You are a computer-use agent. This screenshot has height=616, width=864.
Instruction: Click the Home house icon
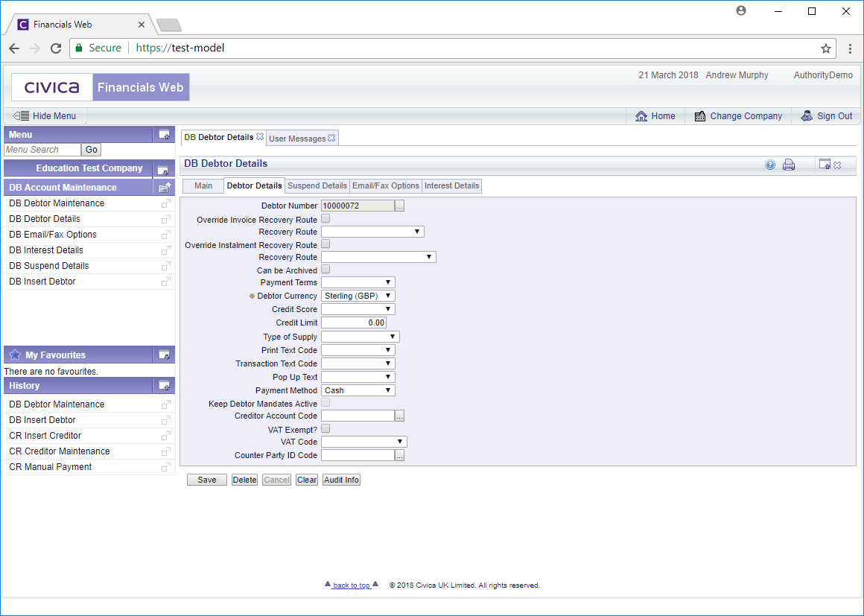[x=641, y=116]
